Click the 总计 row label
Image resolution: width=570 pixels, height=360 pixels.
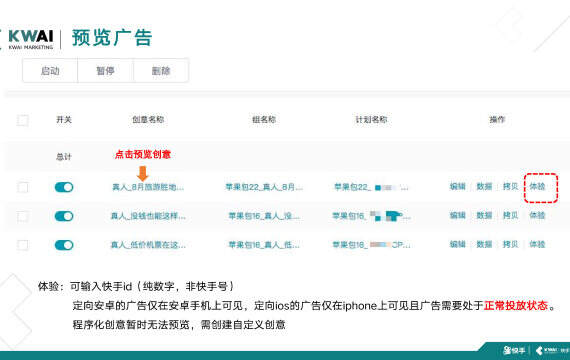tap(64, 157)
